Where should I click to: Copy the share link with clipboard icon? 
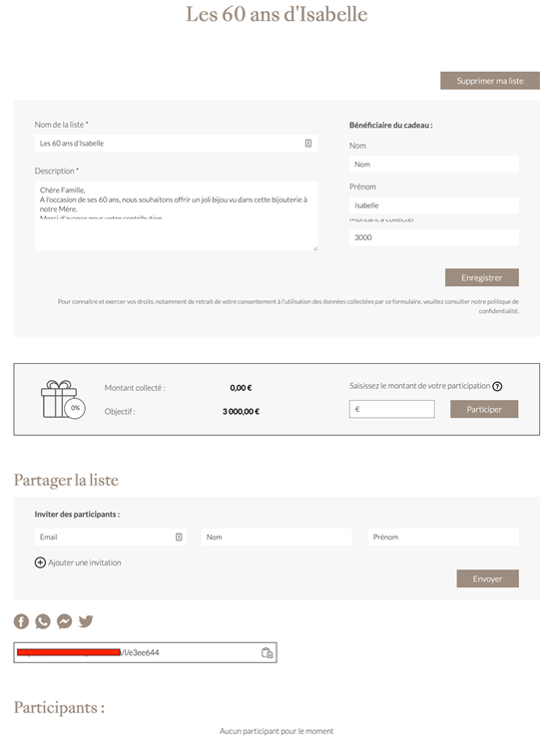point(267,652)
